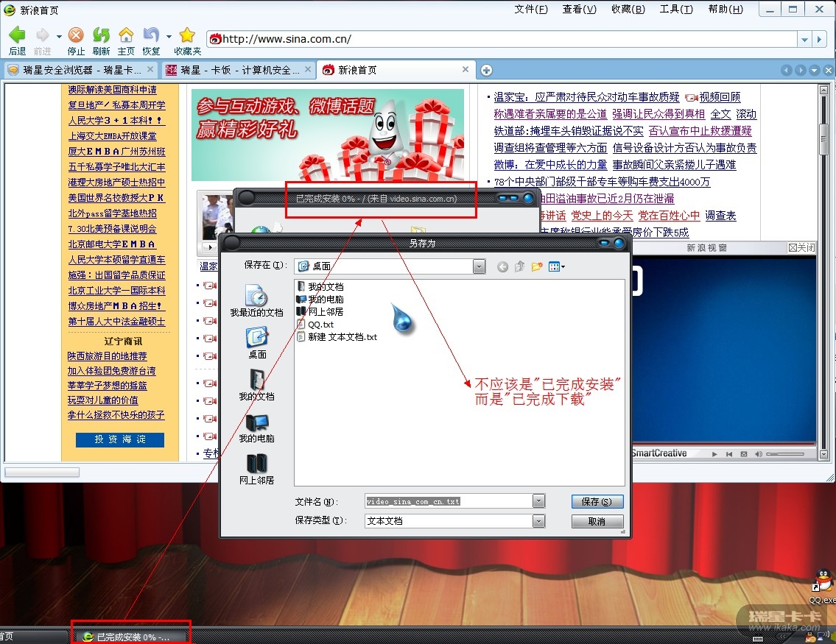Adjust the video player volume slider
Viewport: 836px width, 644px height.
(785, 454)
